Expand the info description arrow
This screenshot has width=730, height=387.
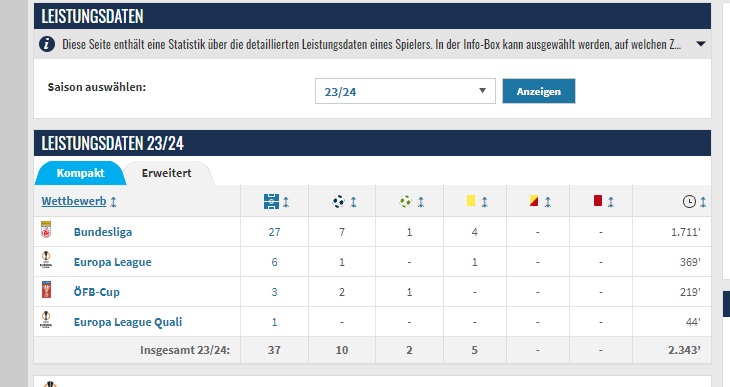click(701, 44)
